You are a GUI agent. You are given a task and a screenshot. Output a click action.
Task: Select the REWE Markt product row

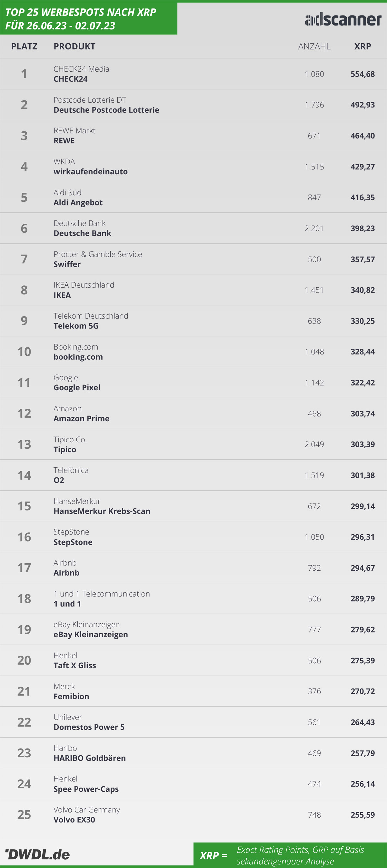coord(193,136)
